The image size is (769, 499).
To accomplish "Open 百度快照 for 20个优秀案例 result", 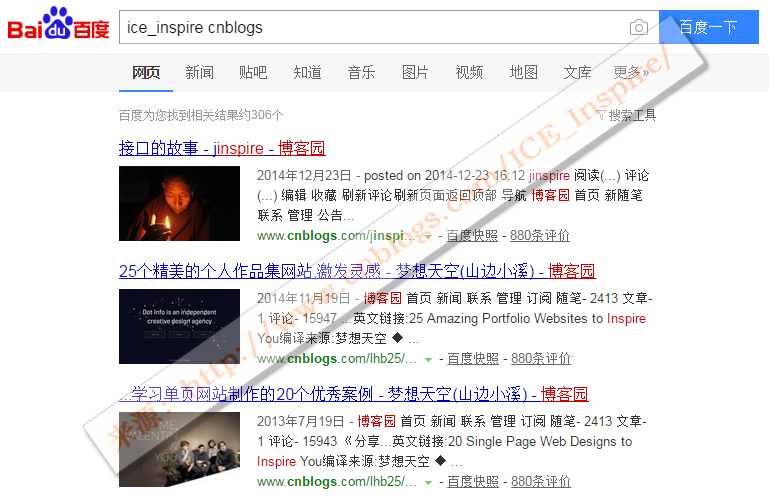I will click(x=473, y=482).
